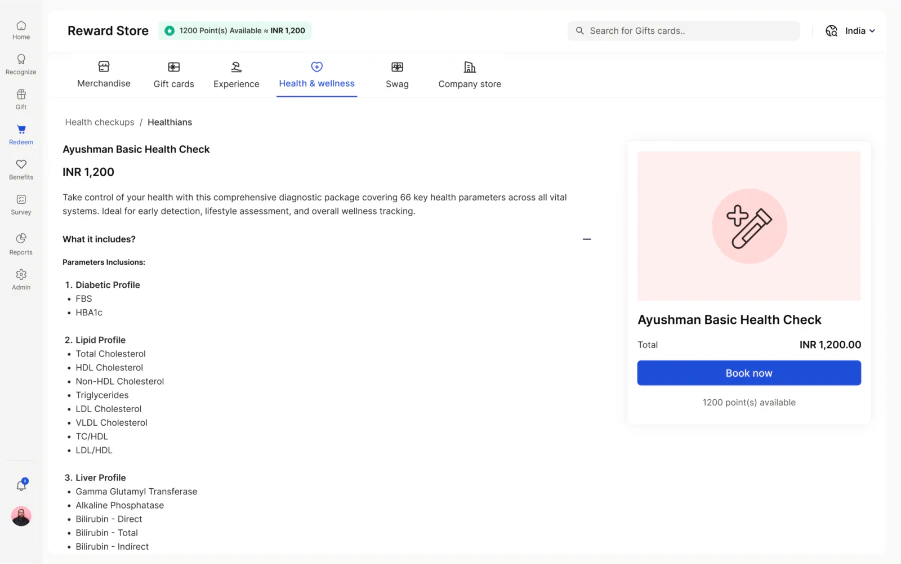Screen dimensions: 901x564
Task: Focus the Search for Gifts cards field
Action: point(684,31)
